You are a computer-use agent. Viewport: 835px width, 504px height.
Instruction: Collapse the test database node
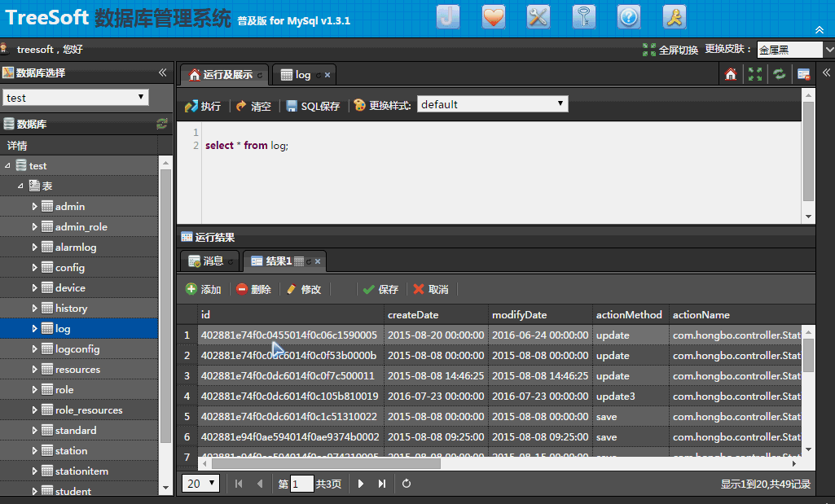[7, 165]
